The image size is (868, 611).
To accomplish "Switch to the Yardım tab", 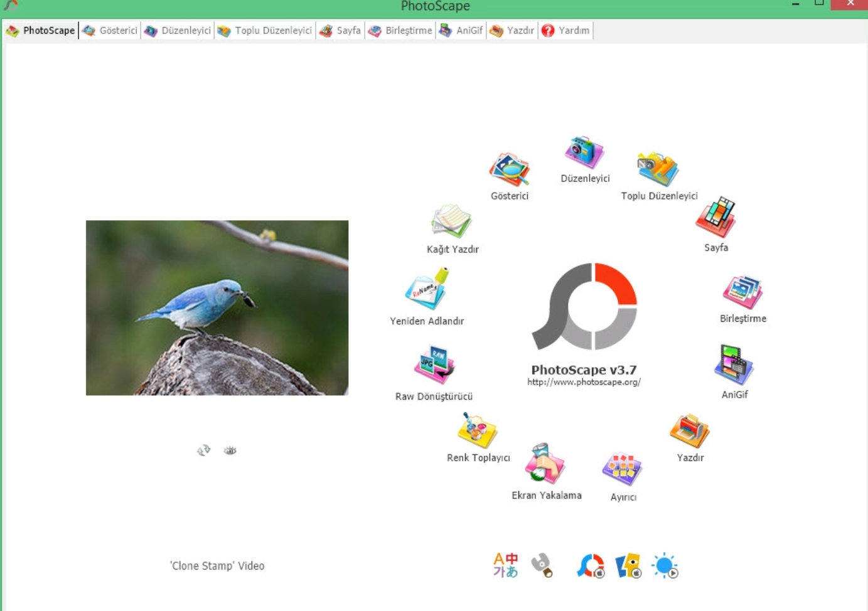I will tap(566, 31).
